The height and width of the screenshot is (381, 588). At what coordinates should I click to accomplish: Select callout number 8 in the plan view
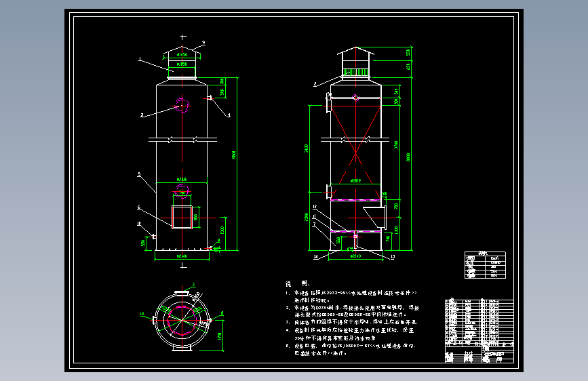[222, 313]
